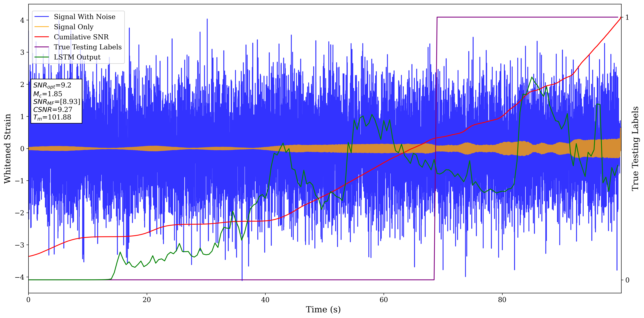Click the y-axis tick label −4

(19, 277)
